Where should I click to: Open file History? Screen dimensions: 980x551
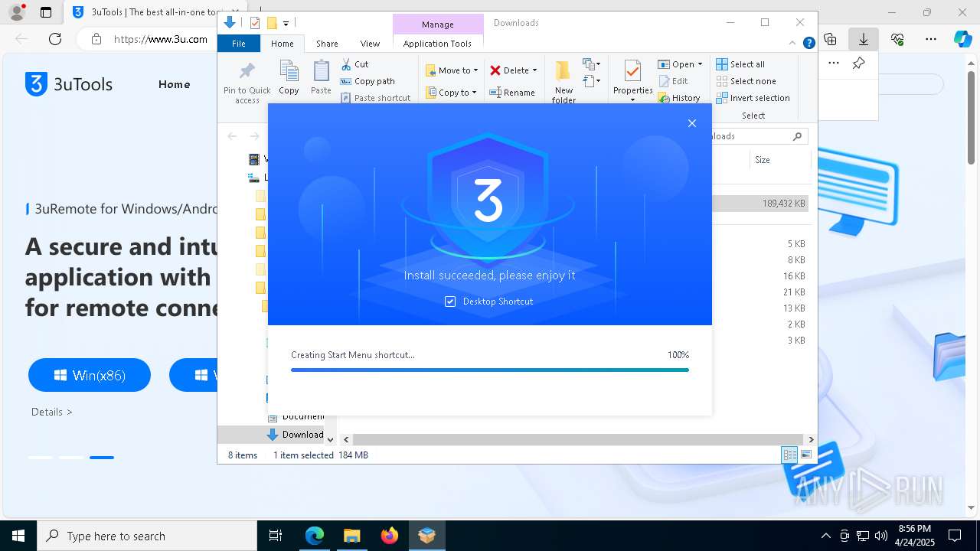coord(678,98)
